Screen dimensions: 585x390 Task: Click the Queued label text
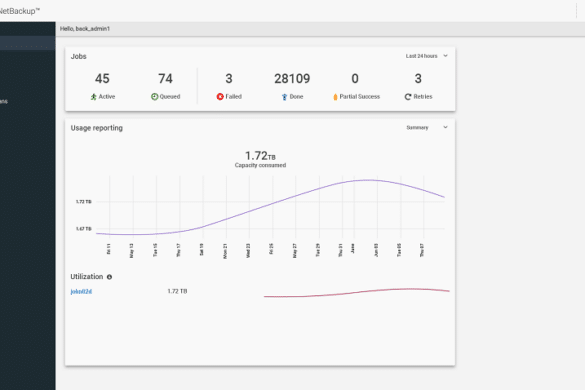pos(170,97)
